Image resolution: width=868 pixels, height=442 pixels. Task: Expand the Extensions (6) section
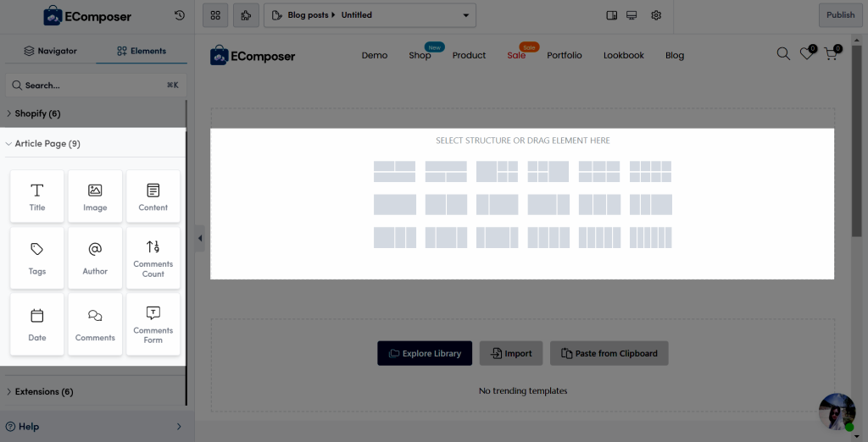click(95, 392)
